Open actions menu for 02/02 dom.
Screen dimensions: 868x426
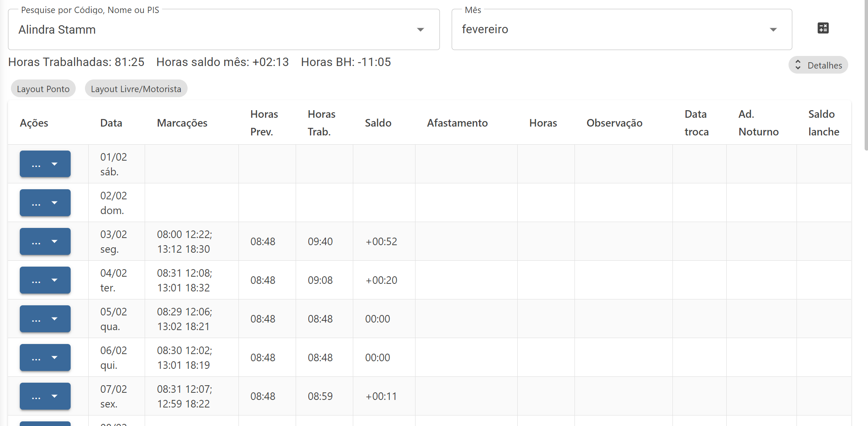coord(45,203)
